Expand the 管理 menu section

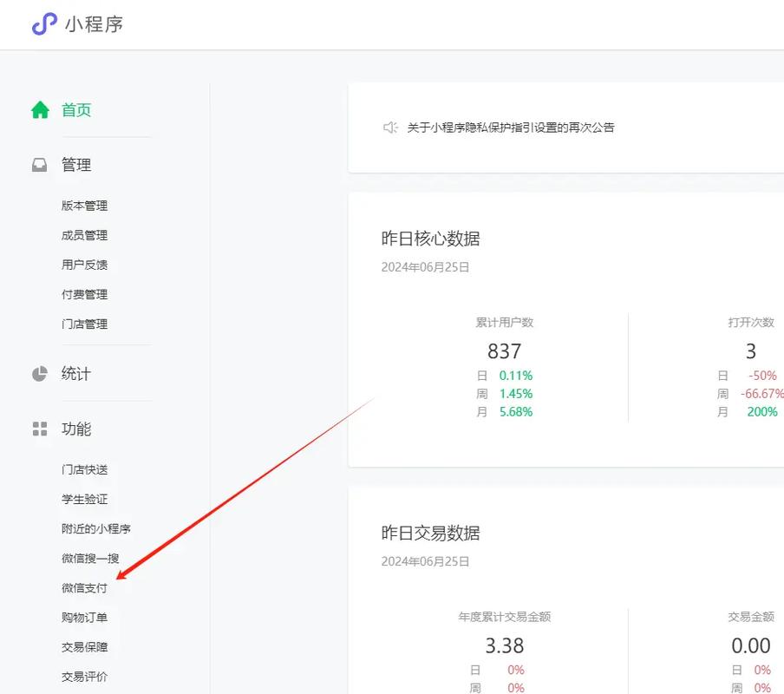click(x=76, y=165)
